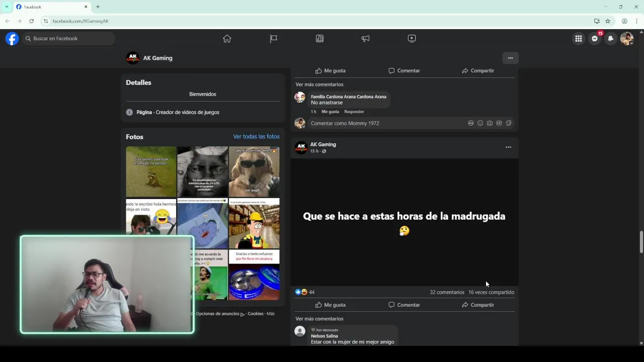Screen dimensions: 644x362
Task: Open the account profile picture menu
Action: 627,39
